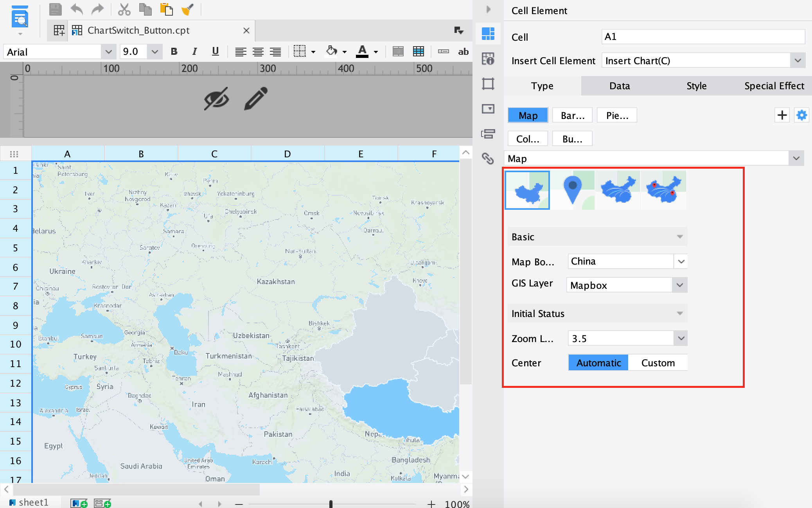812x508 pixels.
Task: Align text to the left
Action: [241, 52]
